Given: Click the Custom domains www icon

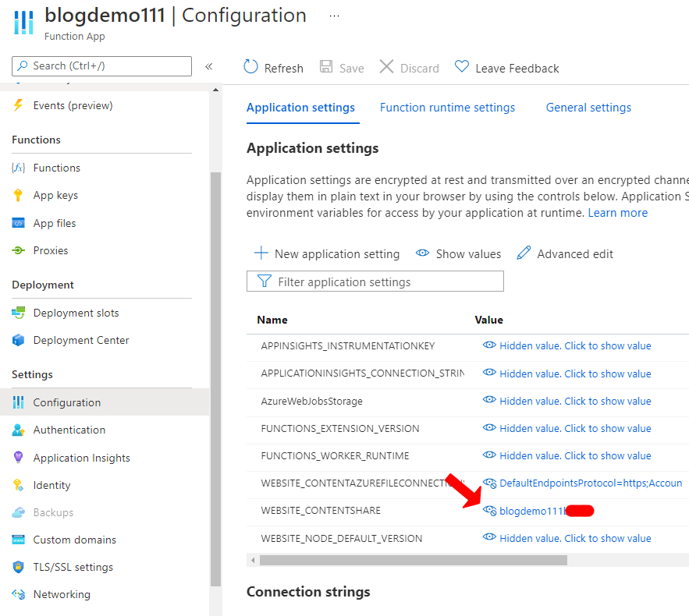Looking at the screenshot, I should 18,539.
